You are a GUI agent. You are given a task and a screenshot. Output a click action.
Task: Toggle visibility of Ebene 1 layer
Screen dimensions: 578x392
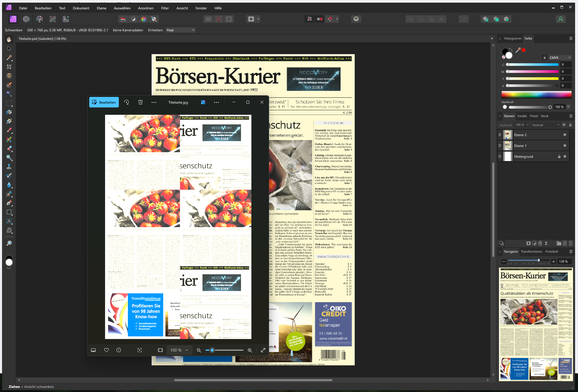click(x=565, y=145)
